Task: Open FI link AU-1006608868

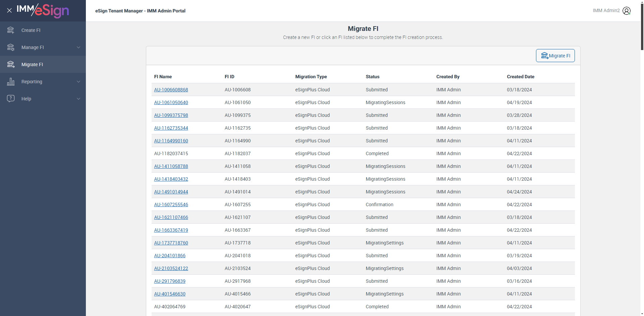Action: pyautogui.click(x=171, y=90)
